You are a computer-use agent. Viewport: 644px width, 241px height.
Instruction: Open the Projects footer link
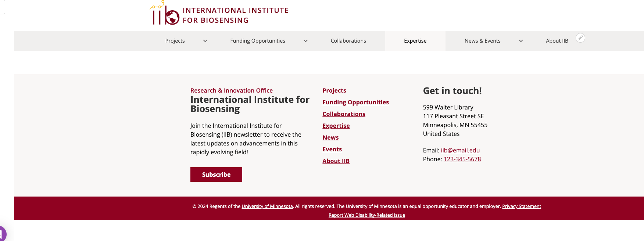coord(334,90)
